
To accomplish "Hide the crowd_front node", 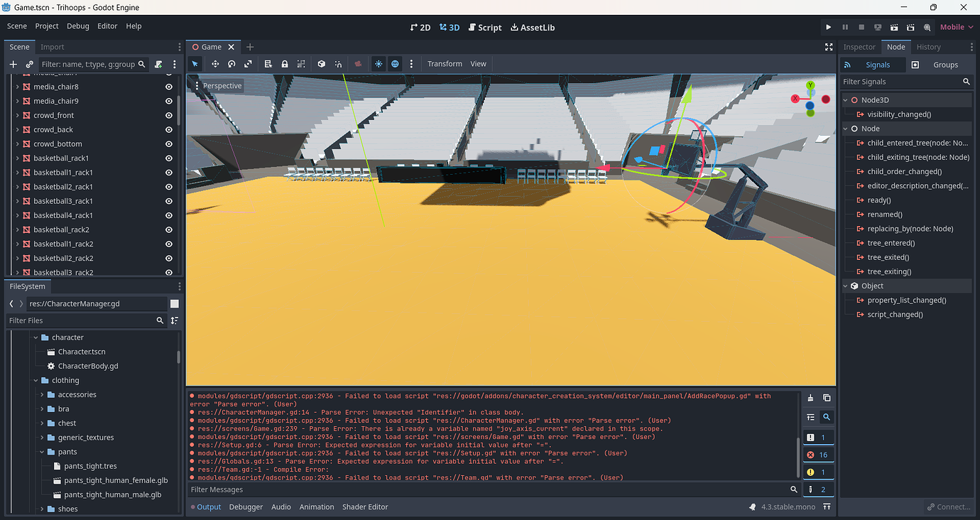I will [169, 115].
